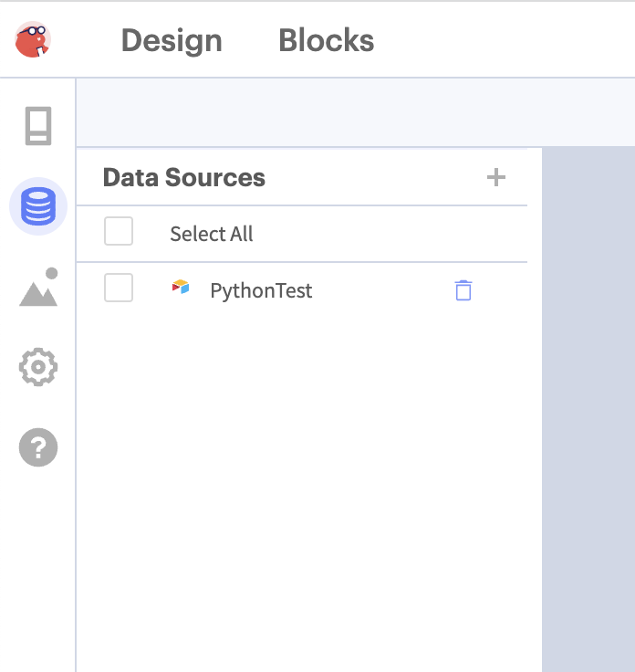
Task: Click the gray canvas area at right
Action: tap(588, 411)
